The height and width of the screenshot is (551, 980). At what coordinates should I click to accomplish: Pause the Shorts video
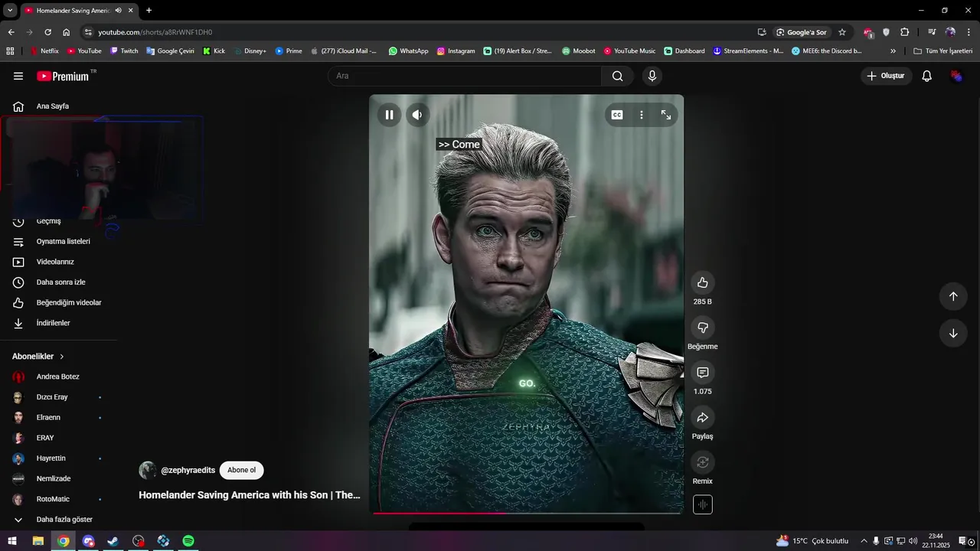[389, 115]
